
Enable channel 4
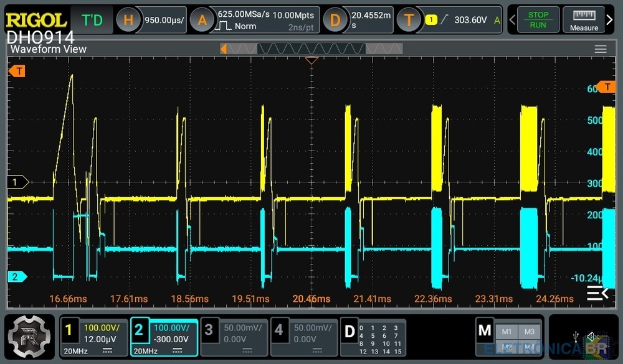coord(278,329)
